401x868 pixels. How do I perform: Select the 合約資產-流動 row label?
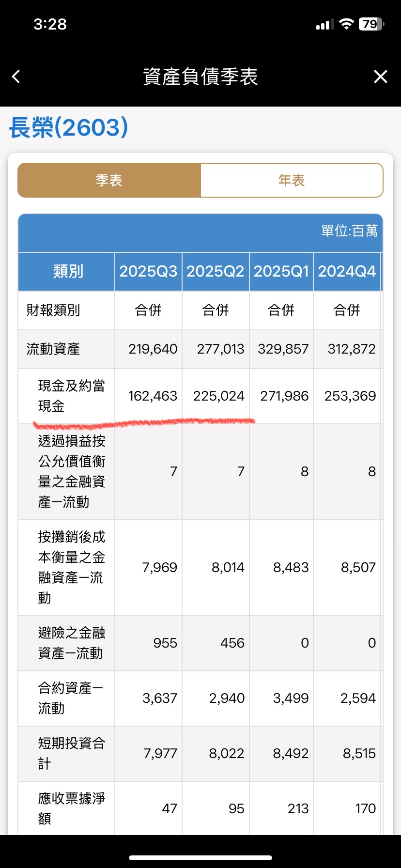point(70,698)
